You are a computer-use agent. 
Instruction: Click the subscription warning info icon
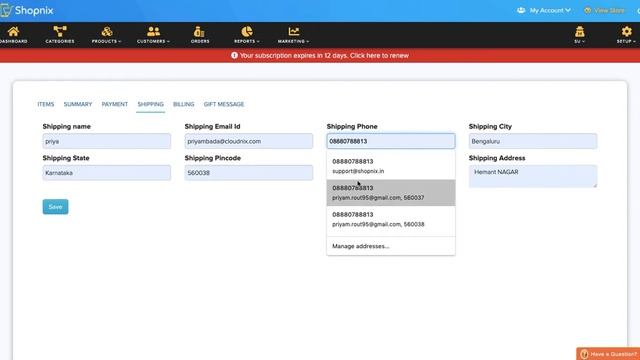[234, 55]
